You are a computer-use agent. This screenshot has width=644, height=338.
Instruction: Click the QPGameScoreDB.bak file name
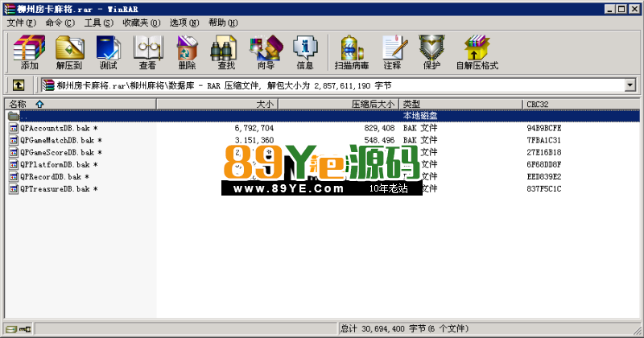click(x=57, y=152)
